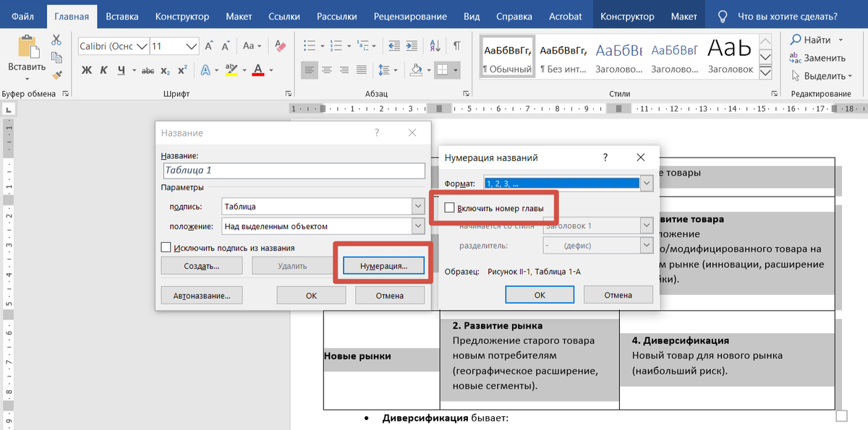Viewport: 868px width, 430px height.
Task: Apply strikethrough abc formatting
Action: click(x=148, y=70)
